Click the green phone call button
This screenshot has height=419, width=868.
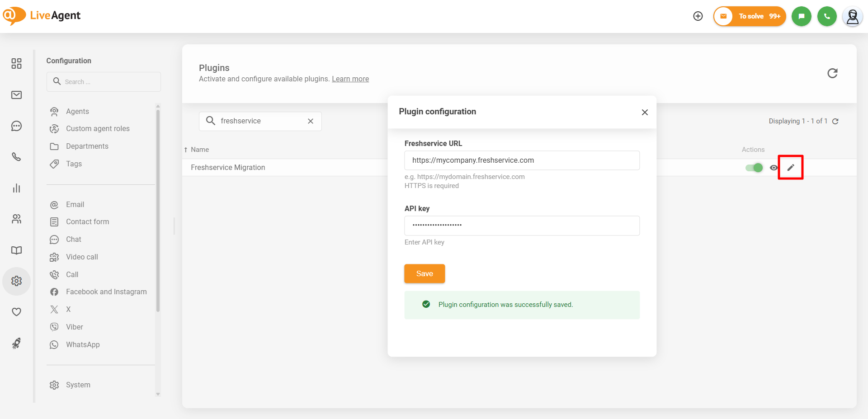click(827, 16)
